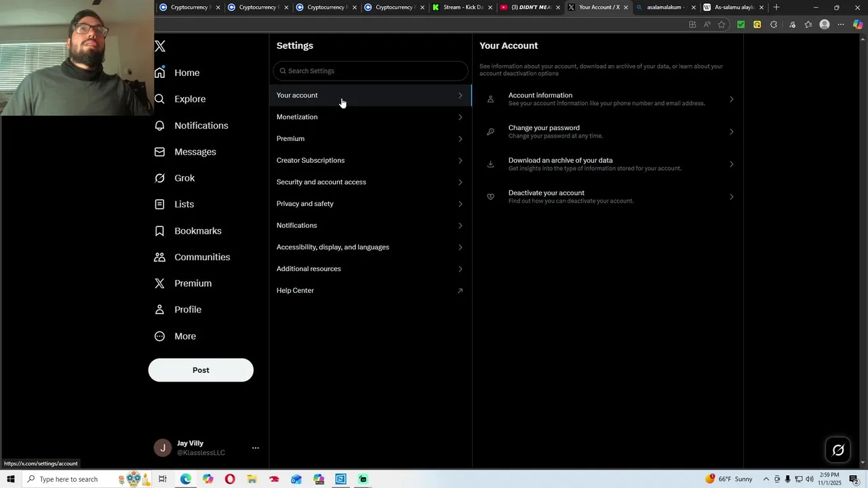The width and height of the screenshot is (868, 488).
Task: Open the Explore page
Action: (180, 99)
